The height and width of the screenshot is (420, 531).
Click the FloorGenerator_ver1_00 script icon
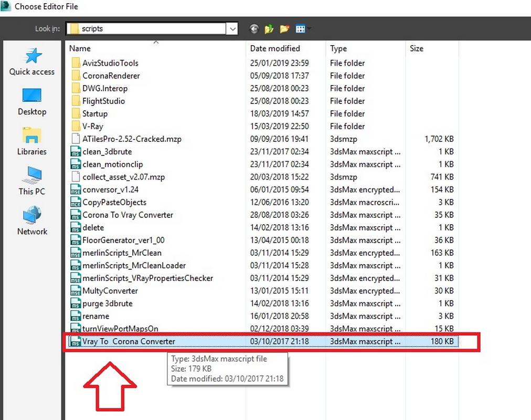pos(76,240)
